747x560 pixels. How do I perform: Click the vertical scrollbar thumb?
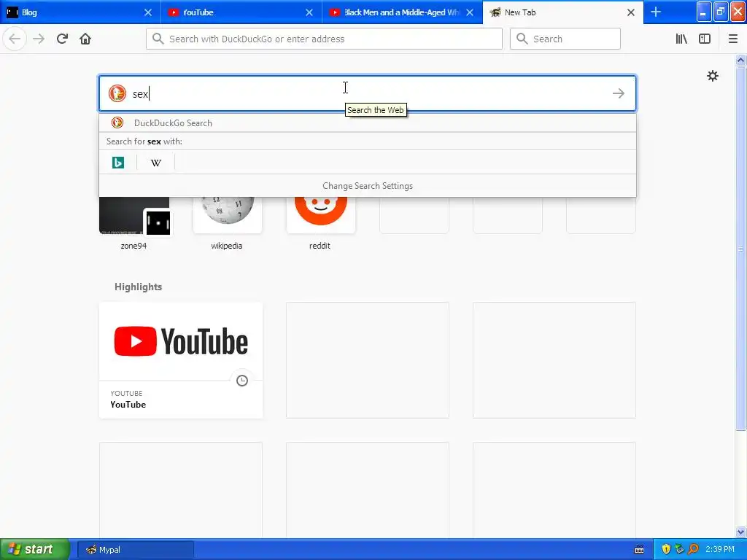point(740,248)
